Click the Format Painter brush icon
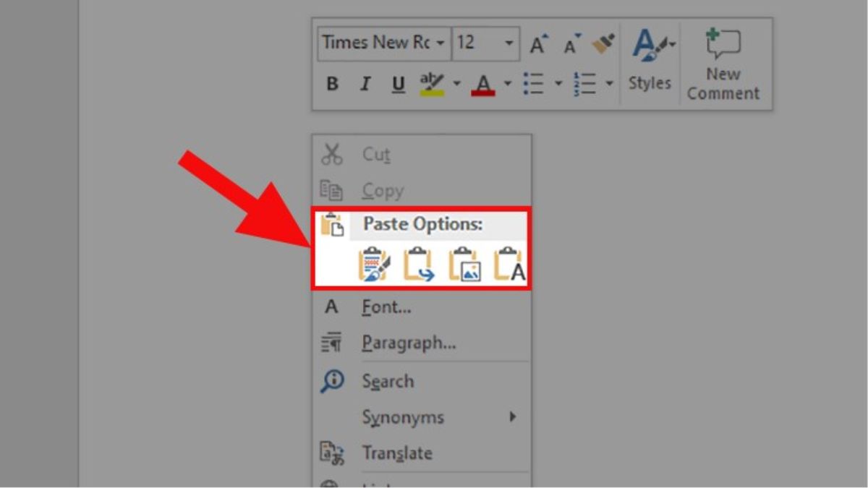This screenshot has height=488, width=868. pyautogui.click(x=603, y=44)
